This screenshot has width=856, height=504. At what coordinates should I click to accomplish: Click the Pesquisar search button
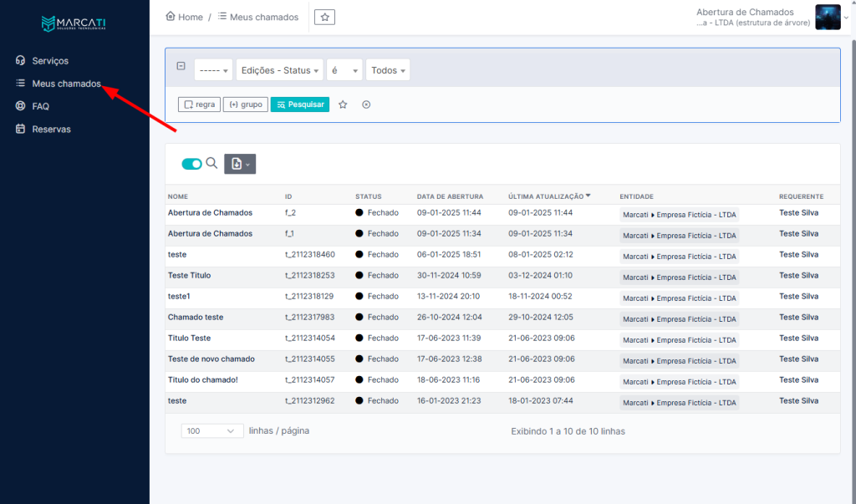299,104
